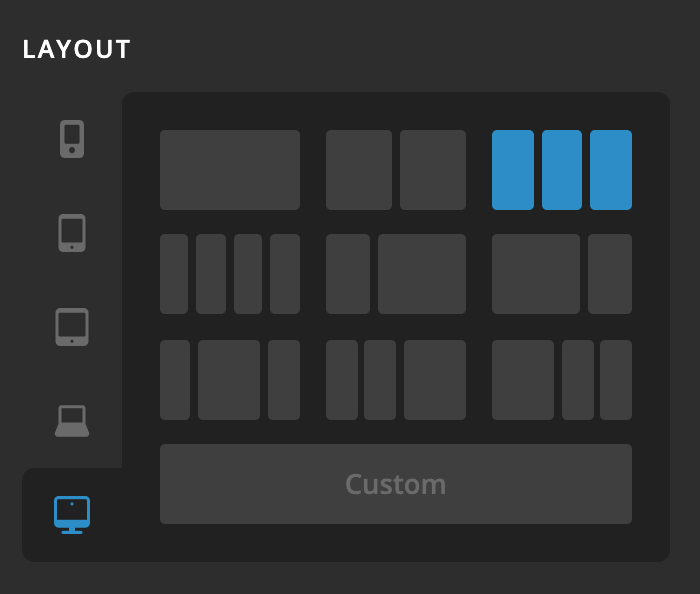700x594 pixels.
Task: Click the middle blue column of selected layout
Action: pos(562,170)
